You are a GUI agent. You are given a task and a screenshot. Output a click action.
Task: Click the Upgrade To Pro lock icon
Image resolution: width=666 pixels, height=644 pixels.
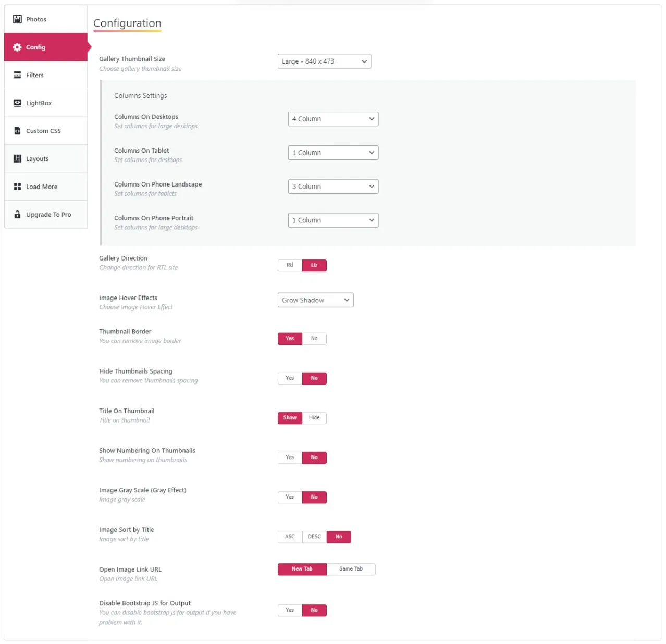[x=17, y=215]
